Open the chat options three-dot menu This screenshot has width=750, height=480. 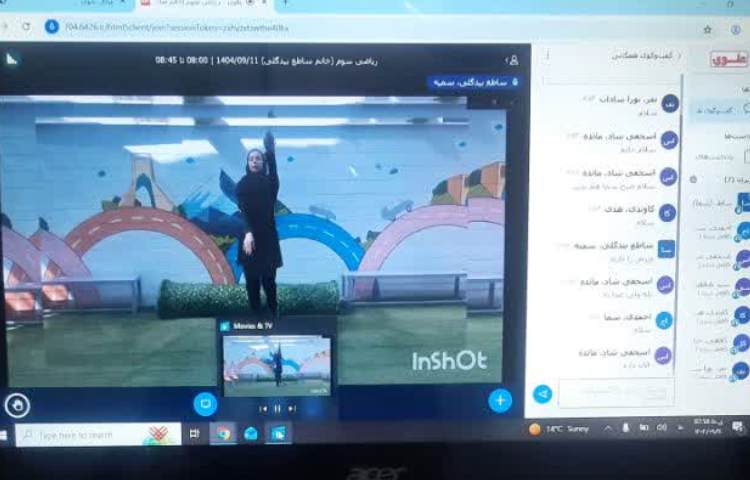click(548, 56)
